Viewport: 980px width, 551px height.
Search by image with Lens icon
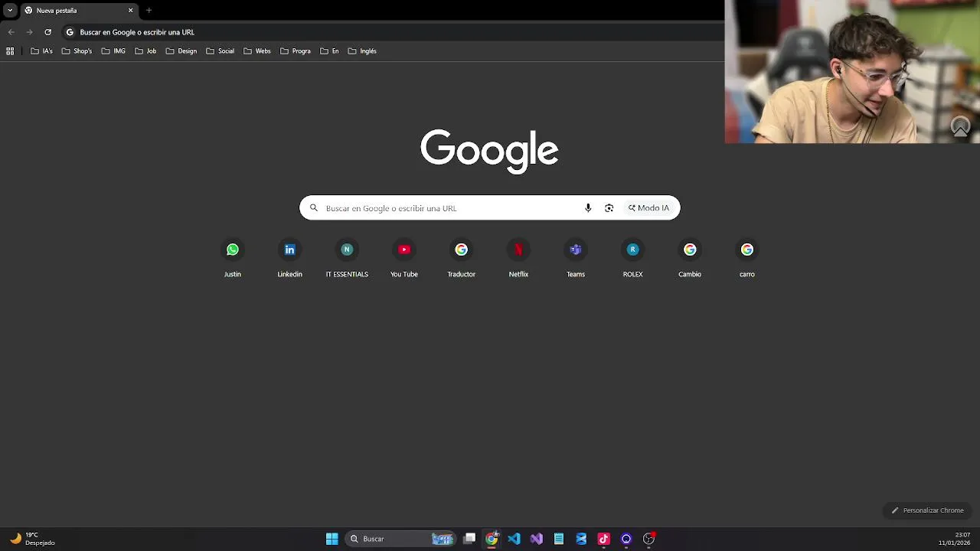pos(609,208)
